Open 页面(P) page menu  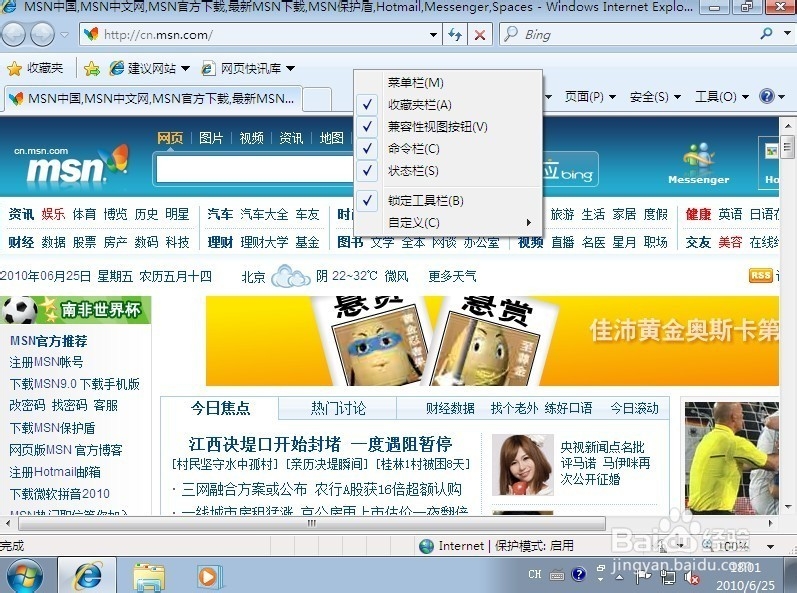coord(590,97)
